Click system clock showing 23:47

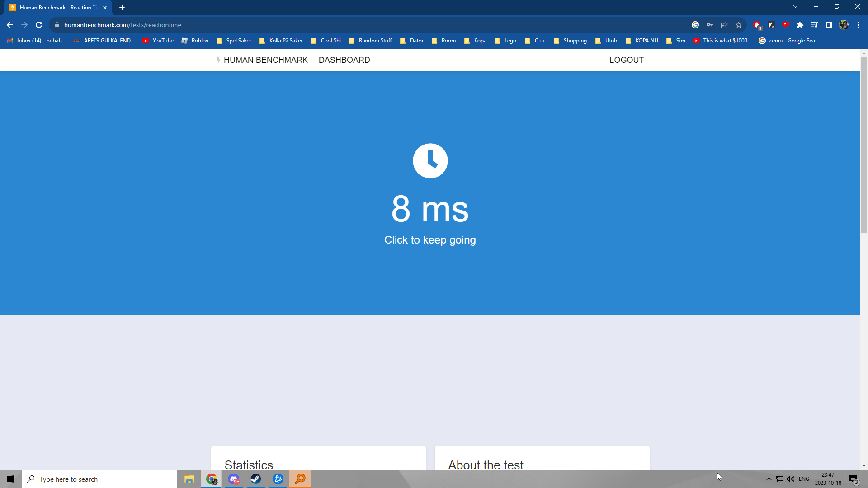coord(827,474)
